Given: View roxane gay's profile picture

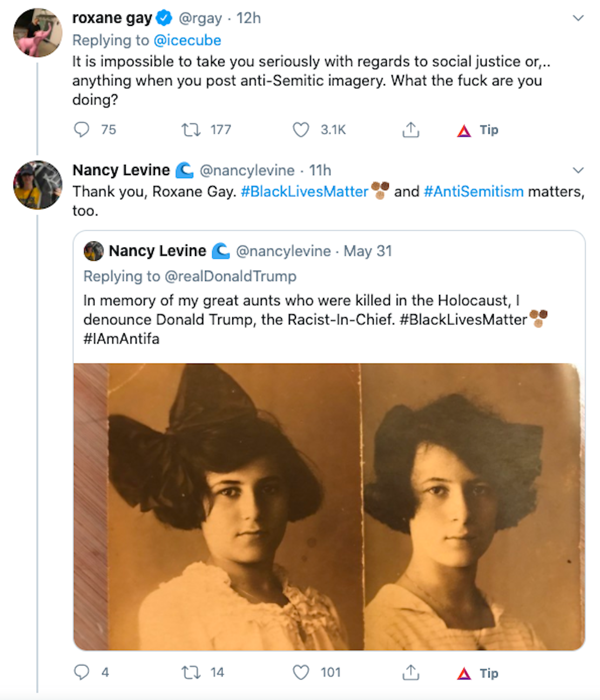Looking at the screenshot, I should pyautogui.click(x=37, y=32).
